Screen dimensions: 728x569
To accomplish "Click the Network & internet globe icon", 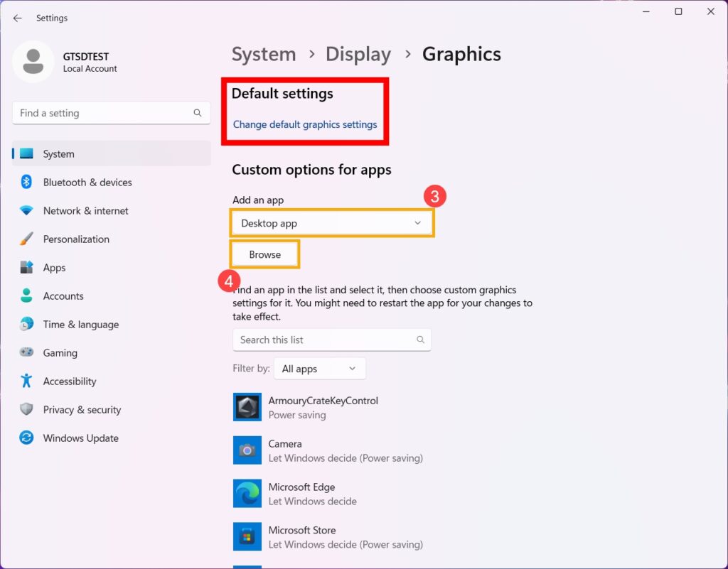I will click(26, 210).
